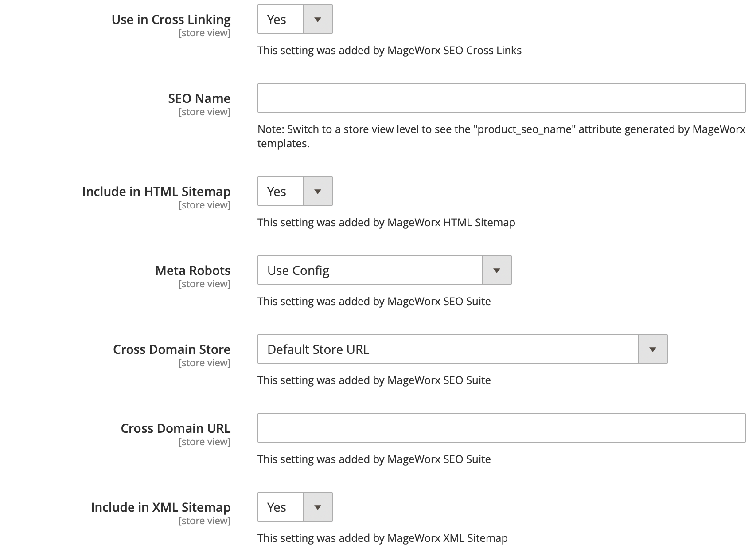Focus the SEO Name input field
The width and height of the screenshot is (756, 549).
[502, 98]
